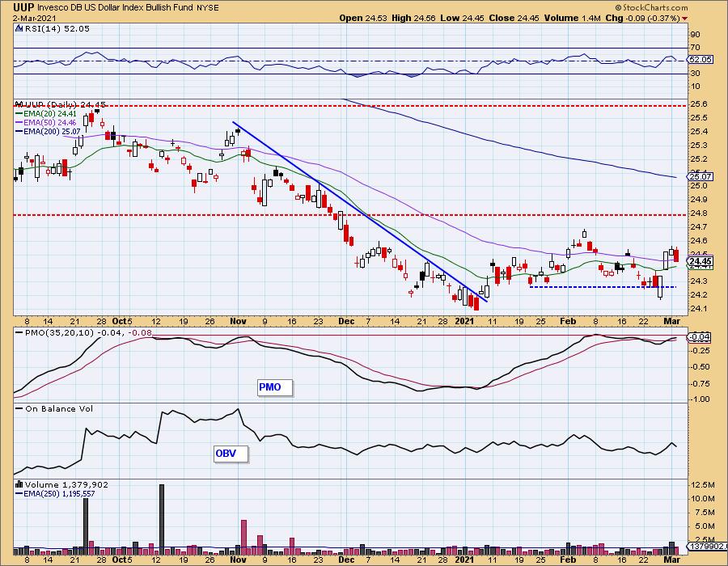Click the Dec label on price date axis
Screen dimensions: 728x566
click(x=346, y=321)
